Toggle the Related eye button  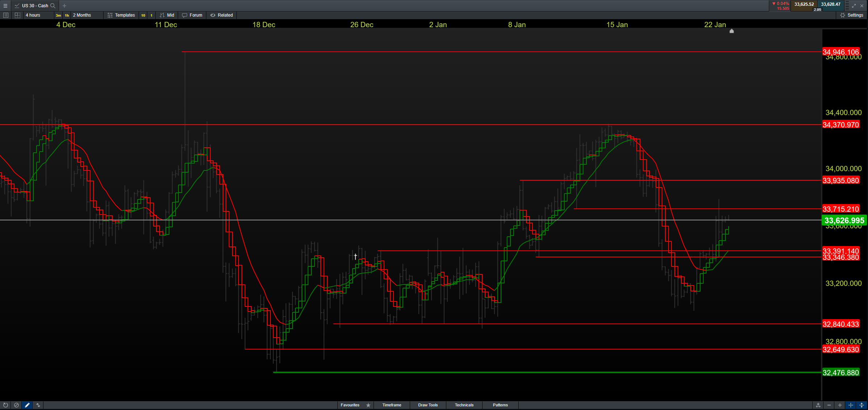(222, 15)
